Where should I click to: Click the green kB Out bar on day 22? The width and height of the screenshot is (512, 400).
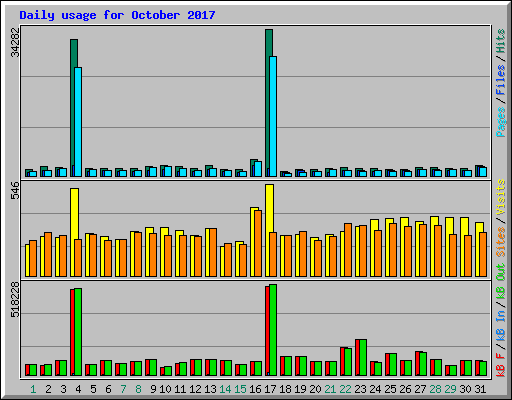[348, 362]
